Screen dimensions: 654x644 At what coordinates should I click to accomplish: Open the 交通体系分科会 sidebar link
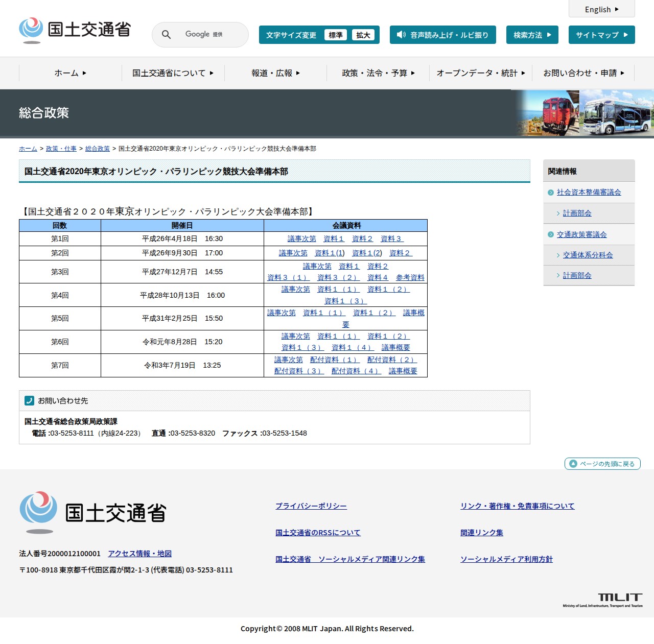588,255
